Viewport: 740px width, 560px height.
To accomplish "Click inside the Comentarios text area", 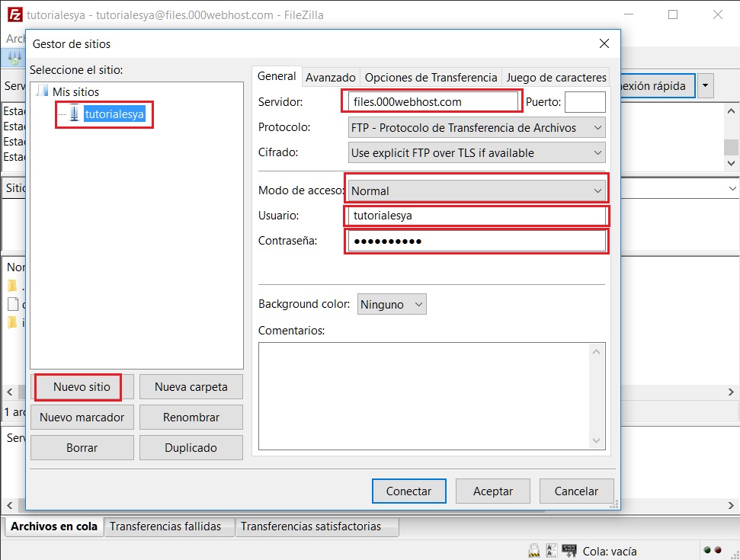I will pyautogui.click(x=424, y=396).
